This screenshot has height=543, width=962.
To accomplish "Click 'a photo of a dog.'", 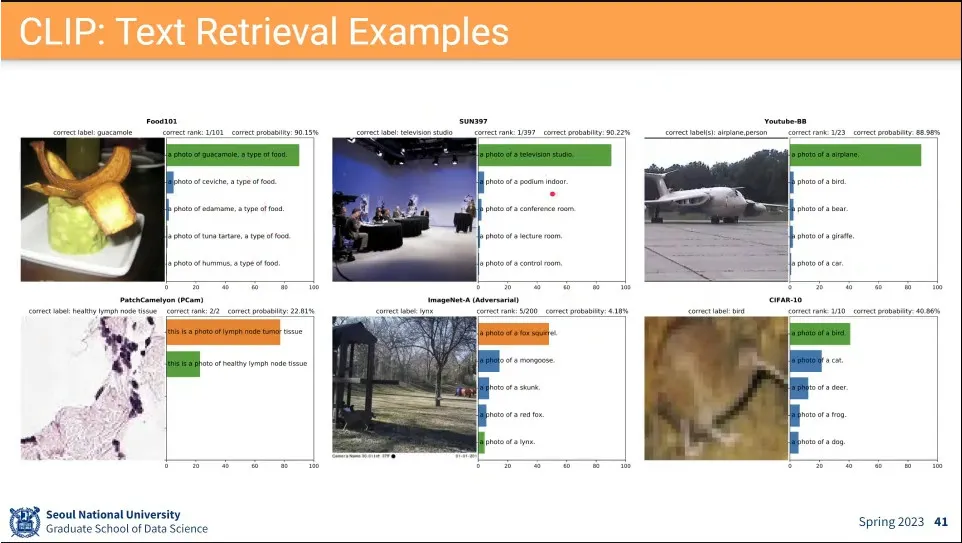I will pyautogui.click(x=818, y=442).
